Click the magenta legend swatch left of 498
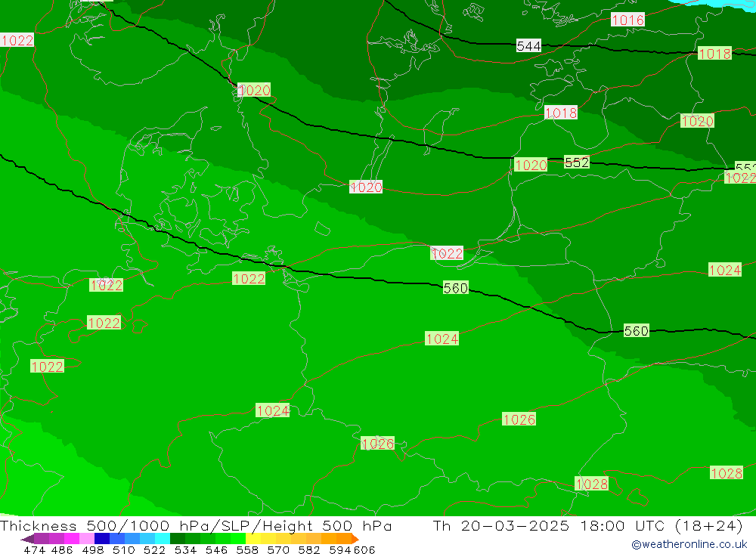This screenshot has width=756, height=554. (71, 539)
